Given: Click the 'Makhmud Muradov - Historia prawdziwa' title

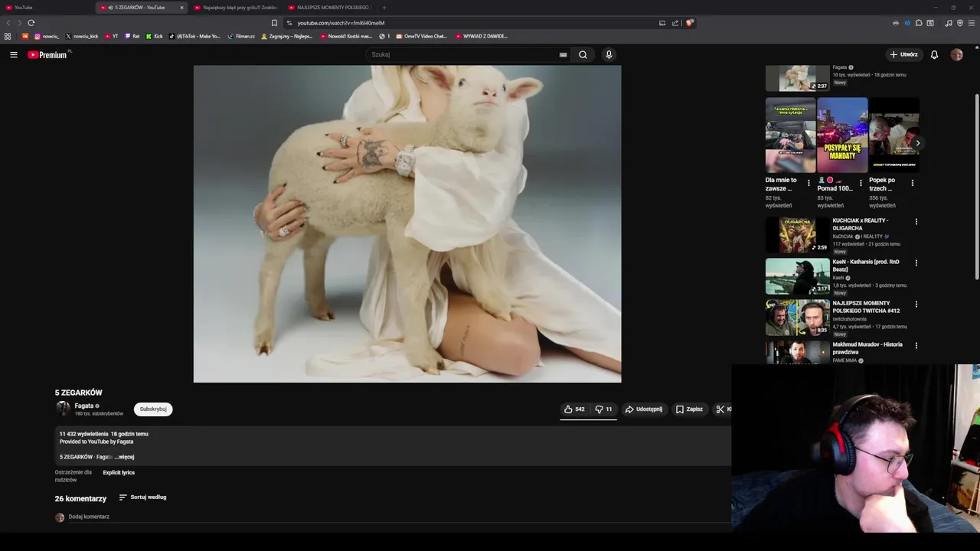Looking at the screenshot, I should tap(867, 348).
